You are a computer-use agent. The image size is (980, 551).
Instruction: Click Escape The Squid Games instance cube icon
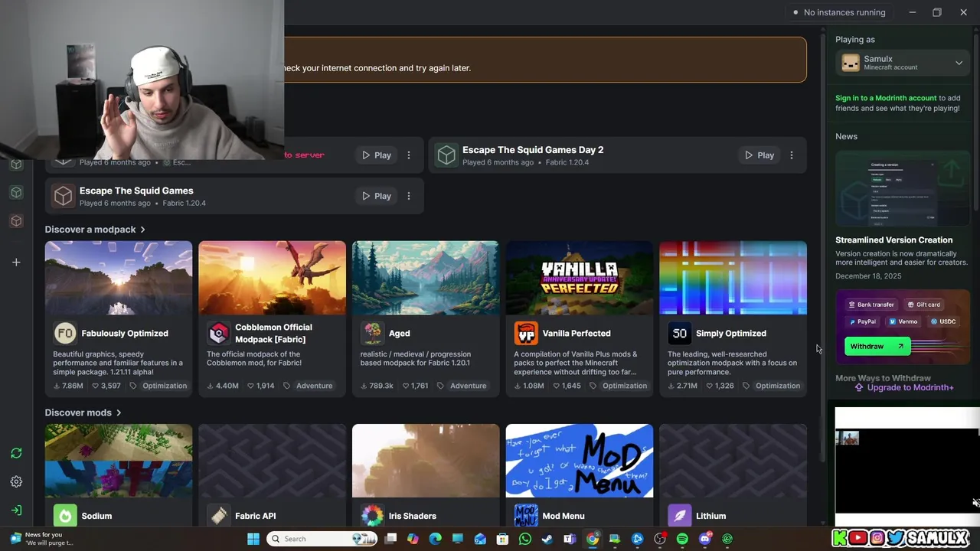64,196
